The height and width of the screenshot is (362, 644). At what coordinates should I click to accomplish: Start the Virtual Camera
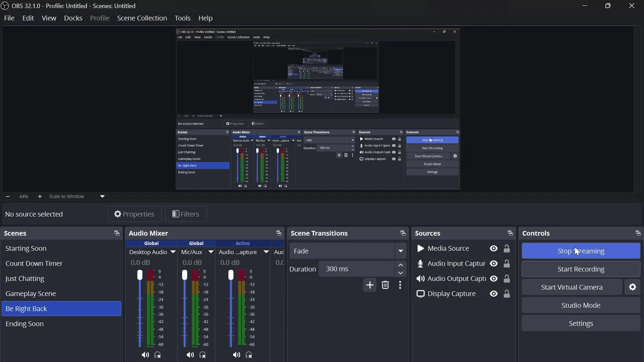572,287
